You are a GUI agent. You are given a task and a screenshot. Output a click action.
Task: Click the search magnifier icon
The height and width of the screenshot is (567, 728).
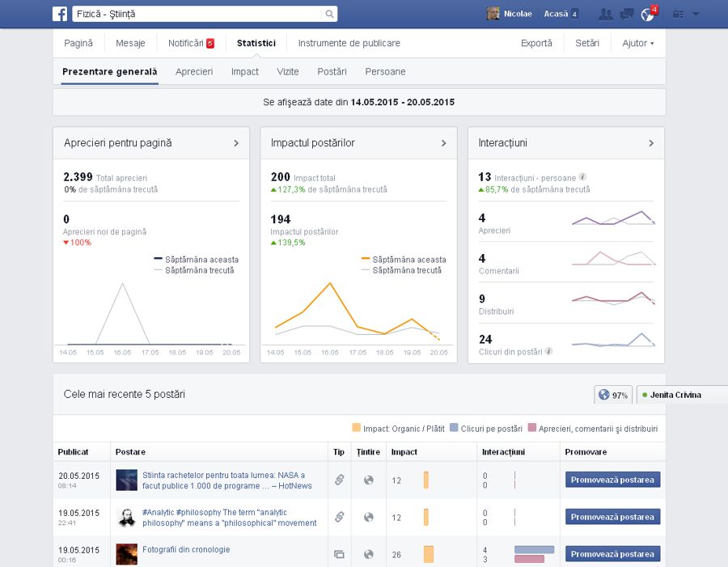(x=329, y=14)
